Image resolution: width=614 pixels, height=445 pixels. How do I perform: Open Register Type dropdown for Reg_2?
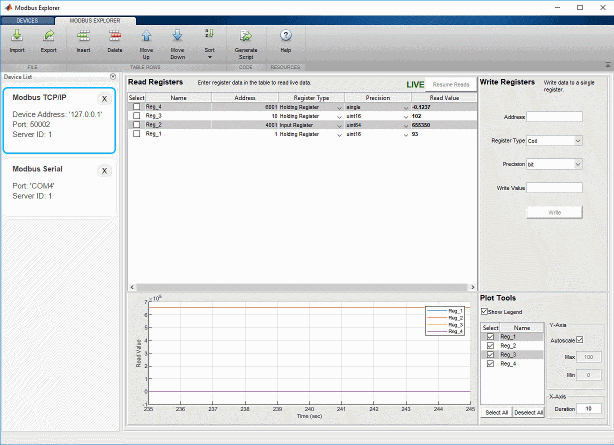[x=339, y=125]
